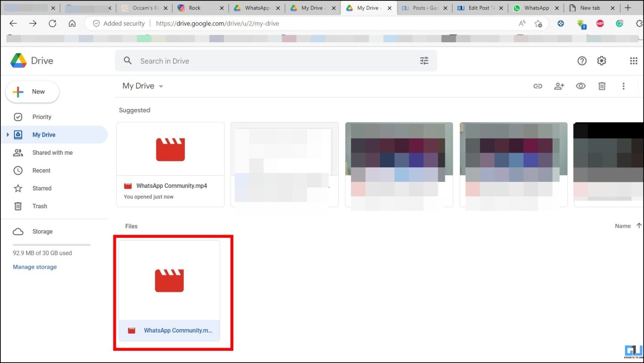Viewport: 644px width, 363px height.
Task: Switch to the Priority view
Action: [42, 117]
